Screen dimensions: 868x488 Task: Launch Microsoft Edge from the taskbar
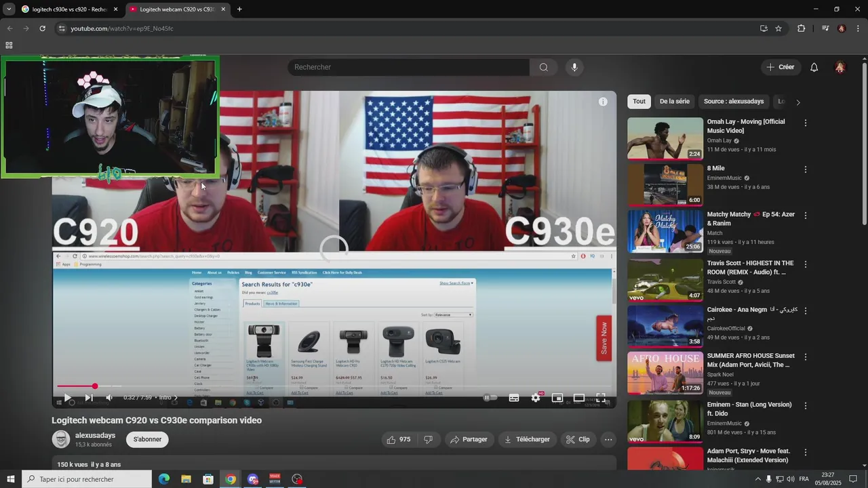pyautogui.click(x=164, y=479)
